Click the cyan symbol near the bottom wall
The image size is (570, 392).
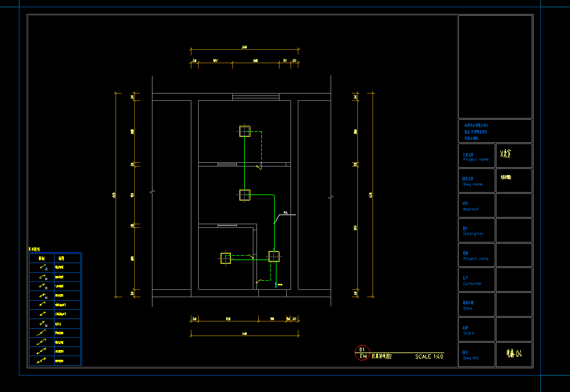(276, 284)
